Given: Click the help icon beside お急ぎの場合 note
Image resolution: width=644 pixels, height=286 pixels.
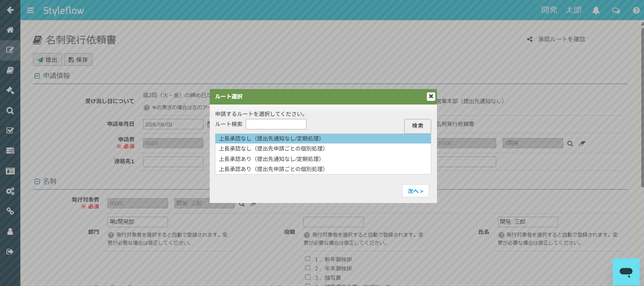Looking at the screenshot, I should (146, 108).
